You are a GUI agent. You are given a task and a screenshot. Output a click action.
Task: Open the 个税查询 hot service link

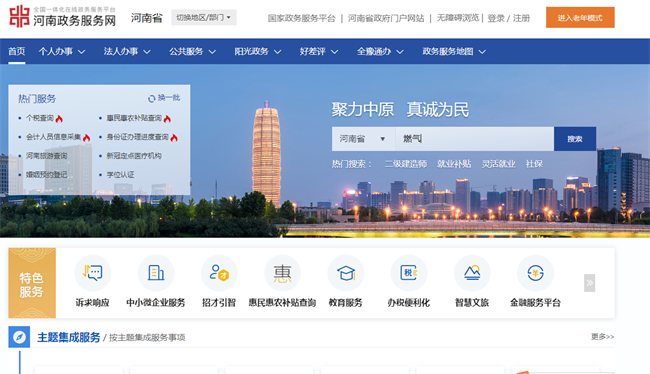pyautogui.click(x=40, y=118)
